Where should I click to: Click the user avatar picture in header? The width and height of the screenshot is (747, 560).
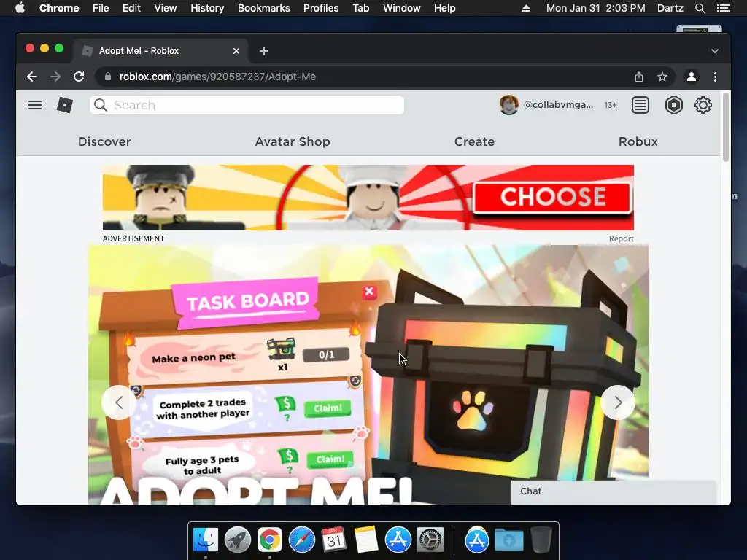508,105
